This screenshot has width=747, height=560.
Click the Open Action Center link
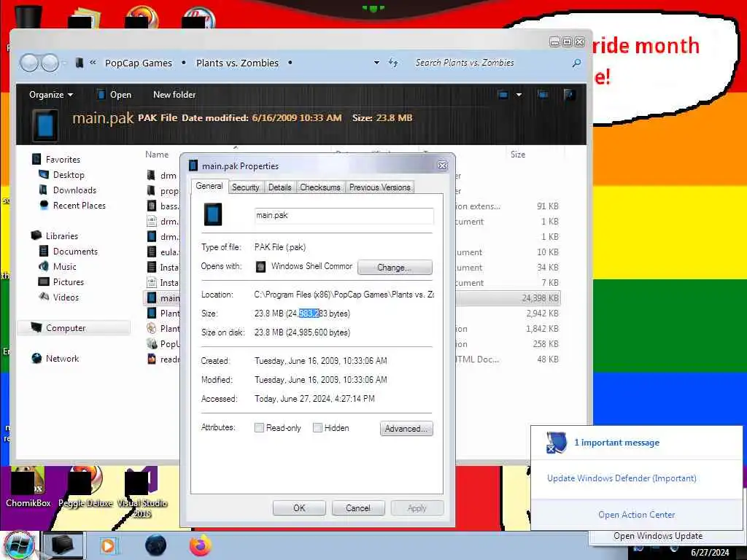[636, 515]
